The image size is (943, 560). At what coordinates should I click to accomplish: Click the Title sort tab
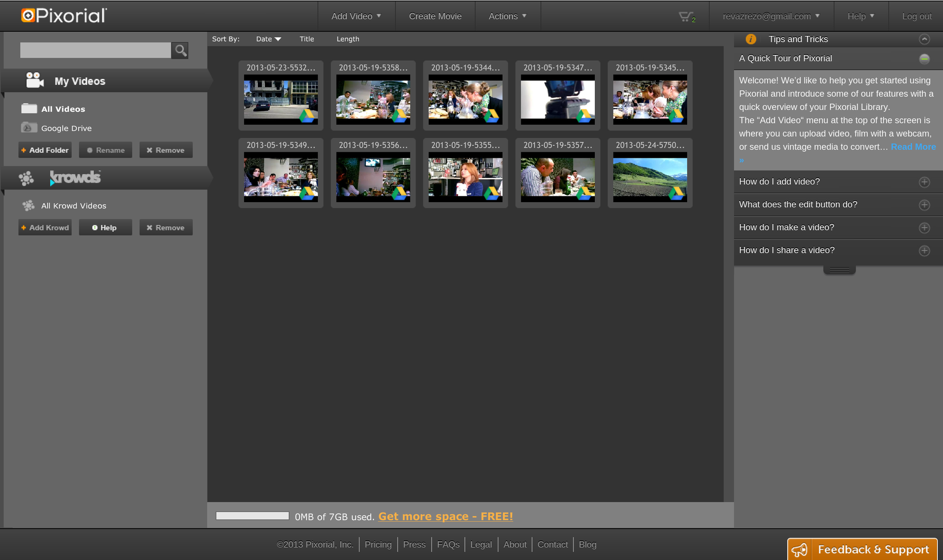pos(307,38)
